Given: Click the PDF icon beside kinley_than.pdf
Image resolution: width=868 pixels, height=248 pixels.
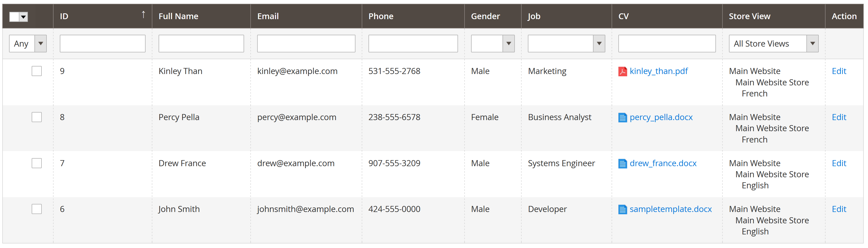Looking at the screenshot, I should click(x=622, y=72).
